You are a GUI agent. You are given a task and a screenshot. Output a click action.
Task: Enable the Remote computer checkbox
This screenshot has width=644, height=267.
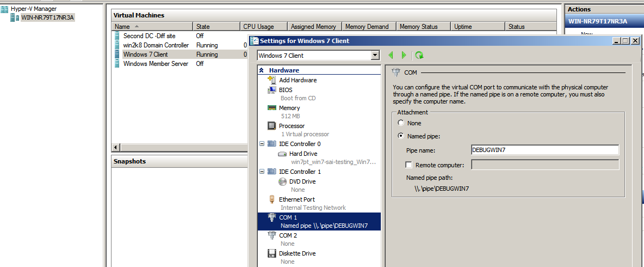[408, 165]
